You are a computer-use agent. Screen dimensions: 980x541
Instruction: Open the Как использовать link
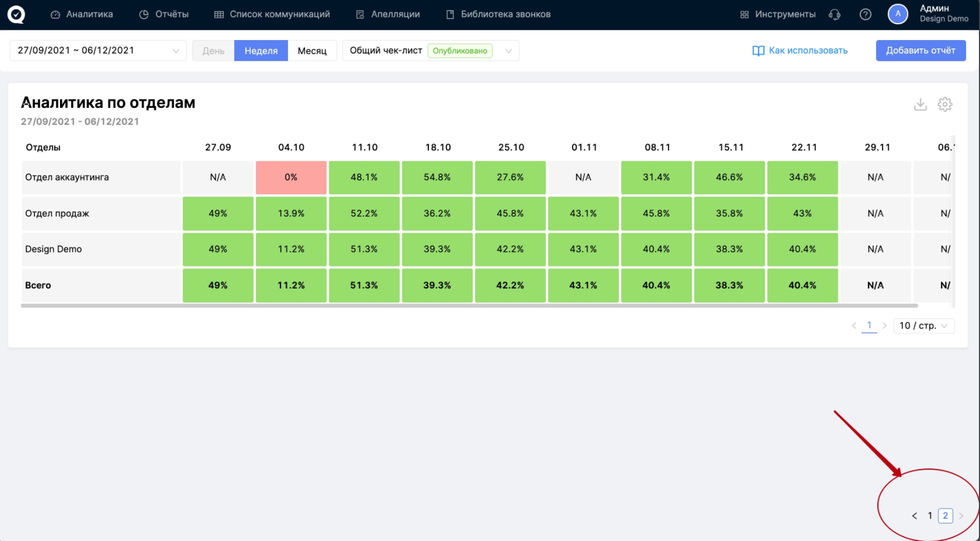pyautogui.click(x=800, y=51)
